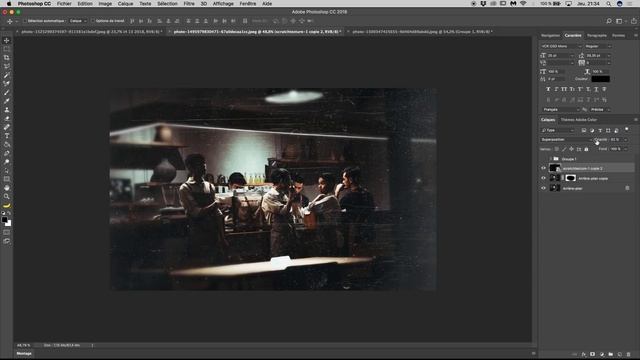Hide the Arrière-plan copie layer
640x360 pixels.
[x=543, y=178]
